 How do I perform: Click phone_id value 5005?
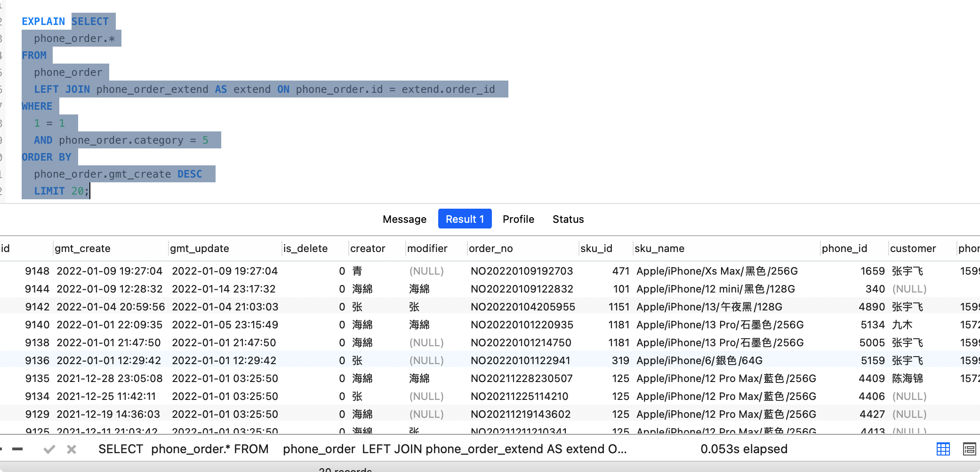click(872, 342)
